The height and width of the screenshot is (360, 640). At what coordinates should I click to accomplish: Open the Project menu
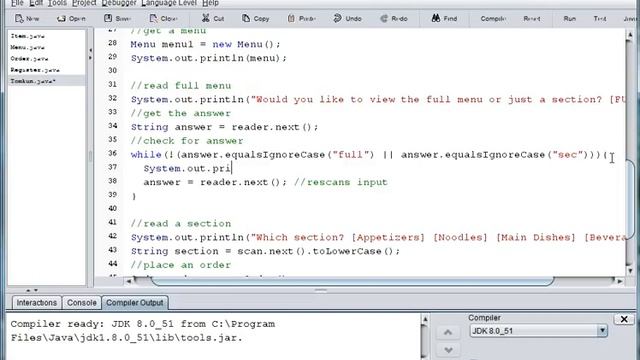[x=84, y=3]
